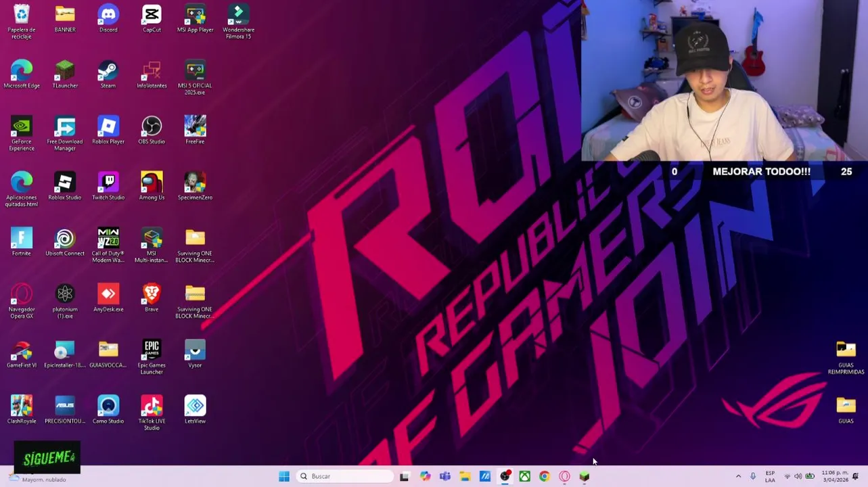Open Navegador Opera GX
The image size is (868, 487).
point(22,301)
